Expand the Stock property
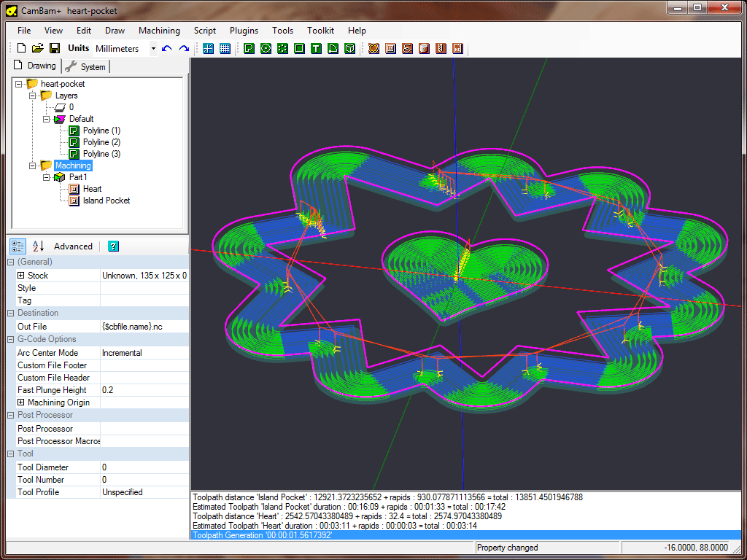 (x=20, y=276)
